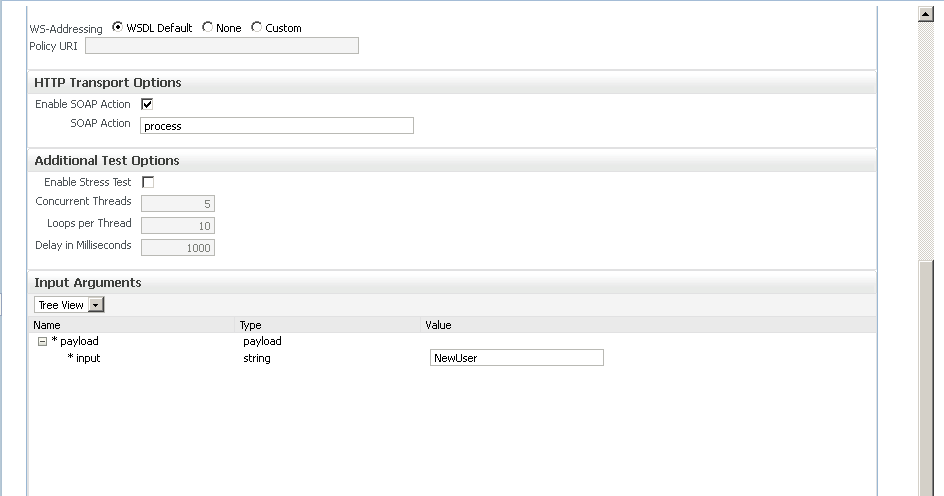
Task: Click the SOAP Action field containing process
Action: point(276,126)
